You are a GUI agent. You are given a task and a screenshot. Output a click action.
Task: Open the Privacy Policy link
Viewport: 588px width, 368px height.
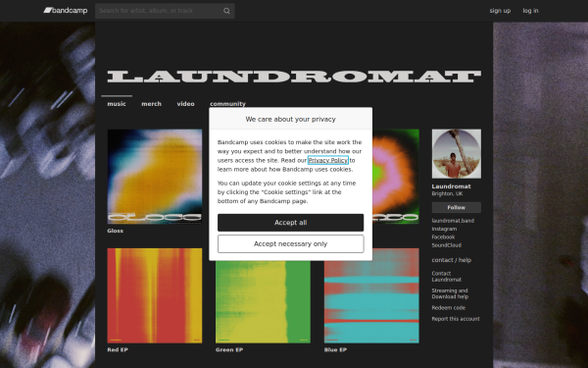pyautogui.click(x=328, y=160)
